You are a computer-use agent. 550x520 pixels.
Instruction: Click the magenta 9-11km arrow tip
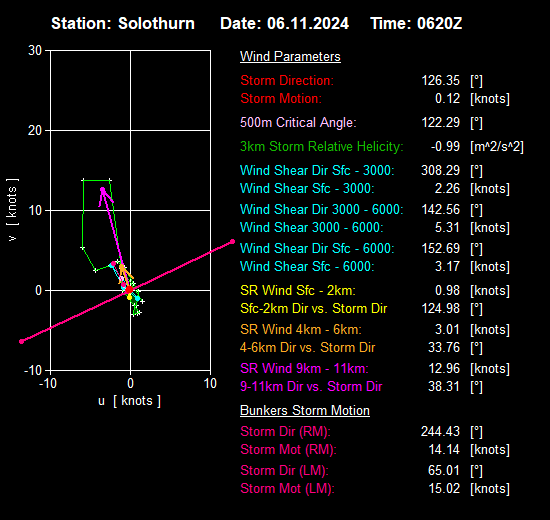coord(102,190)
